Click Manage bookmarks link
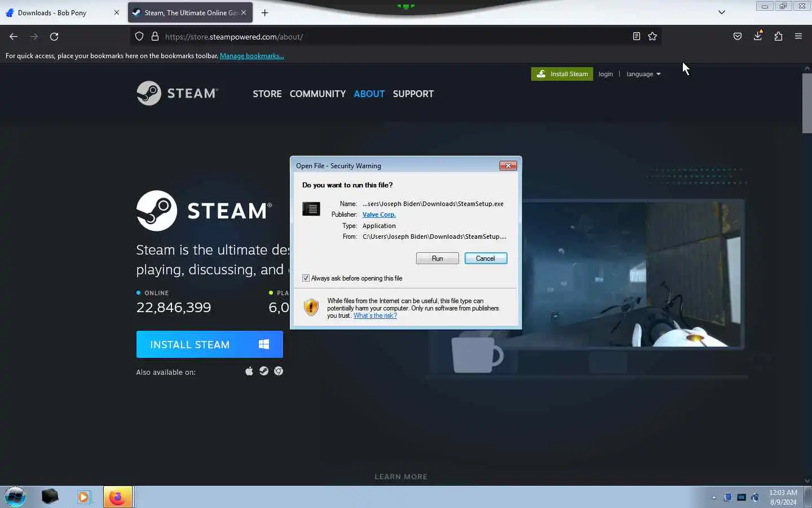 [251, 56]
